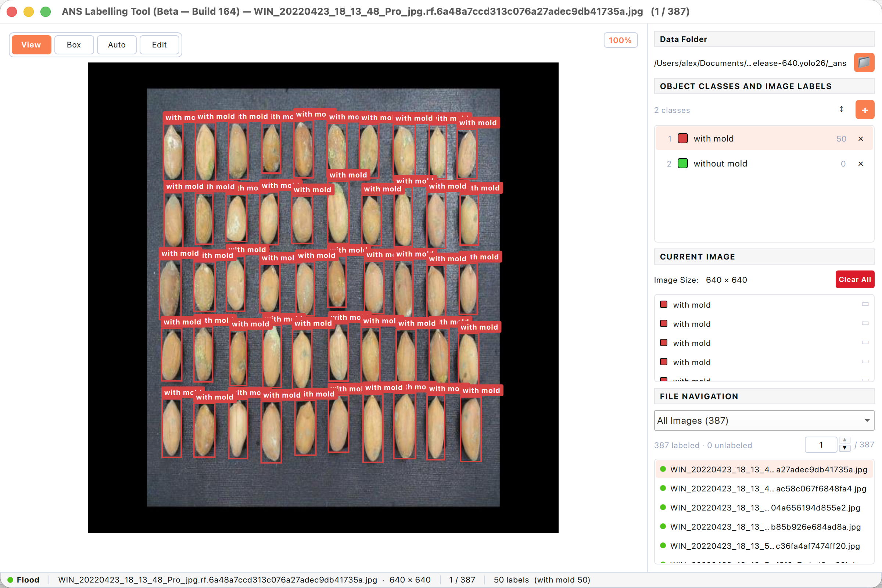Open the data folder browse icon
This screenshot has height=588, width=882.
click(864, 62)
